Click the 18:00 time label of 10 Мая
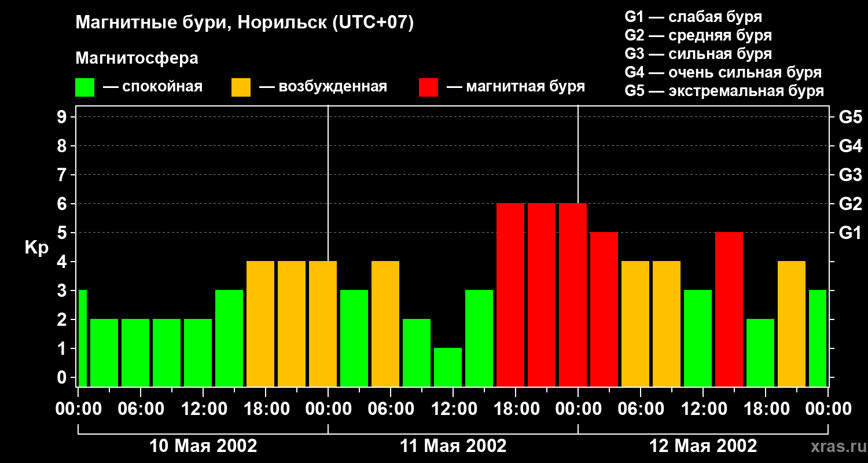868x463 pixels. coord(266,409)
